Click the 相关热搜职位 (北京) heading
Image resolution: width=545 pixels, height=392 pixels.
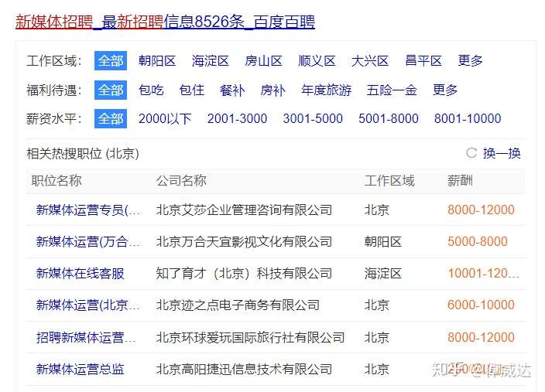(x=83, y=153)
